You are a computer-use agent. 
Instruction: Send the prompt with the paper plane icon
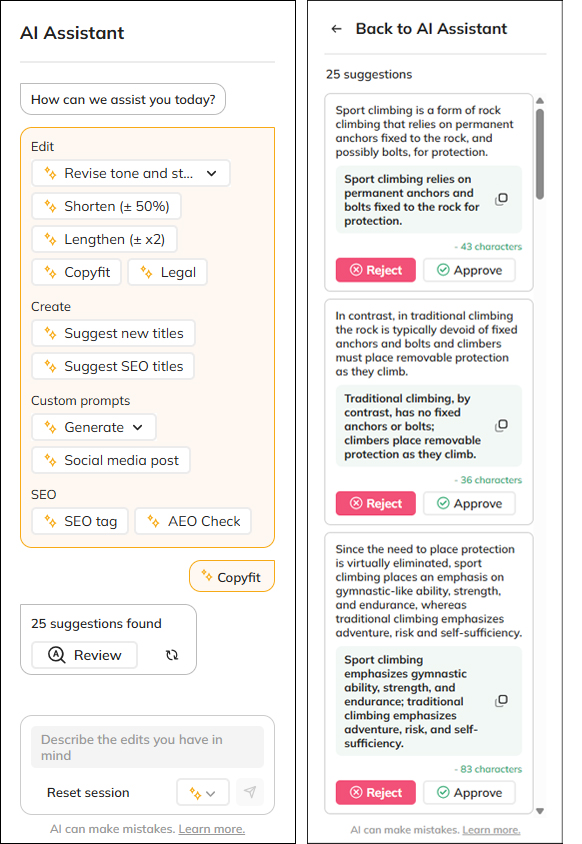[250, 792]
